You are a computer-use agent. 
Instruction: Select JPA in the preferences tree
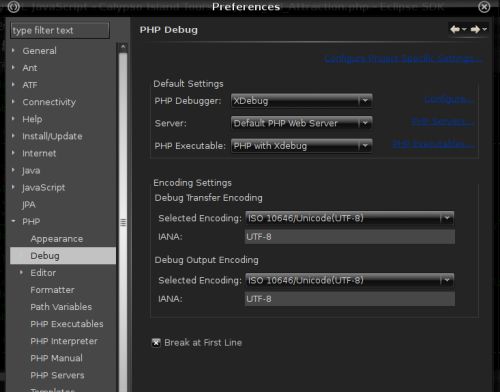29,205
